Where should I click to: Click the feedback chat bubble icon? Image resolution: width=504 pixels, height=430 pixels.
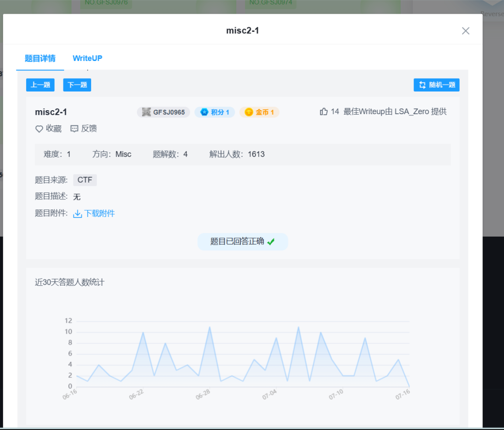click(74, 129)
